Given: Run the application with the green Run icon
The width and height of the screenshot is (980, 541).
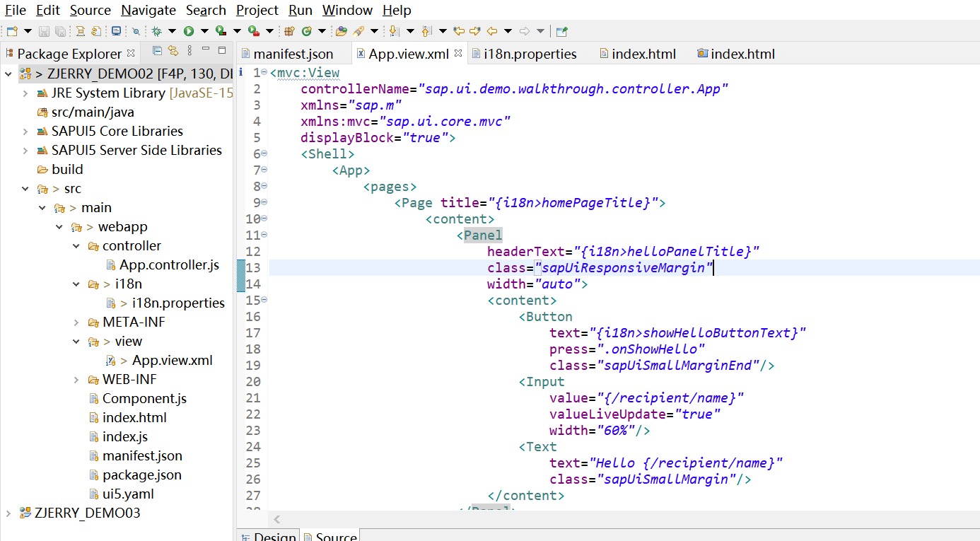Looking at the screenshot, I should (188, 30).
